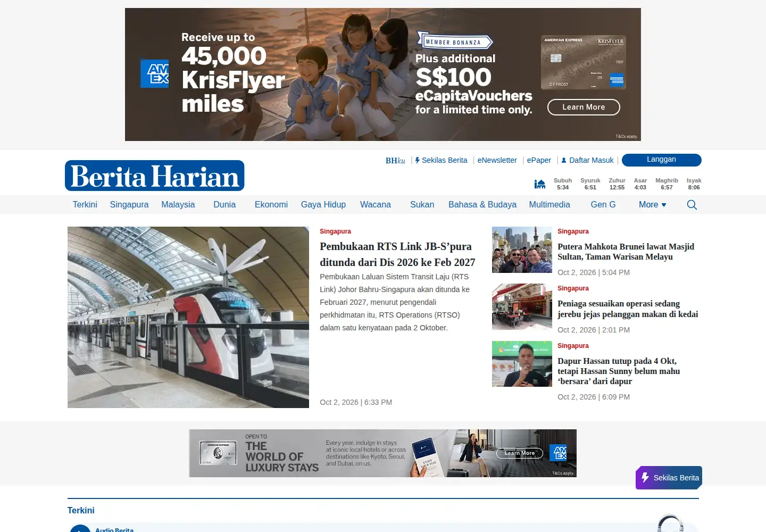Click the mosque prayer times icon
The image size is (766, 532).
[540, 184]
